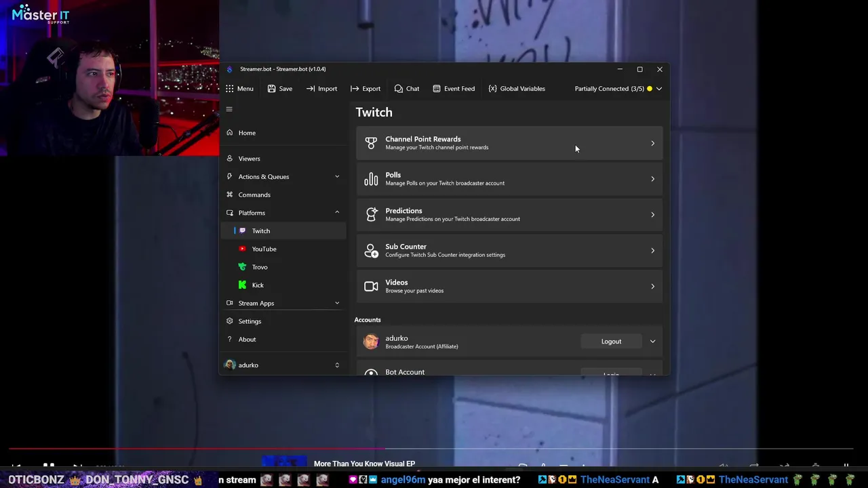Open Settings in sidebar

(x=283, y=321)
